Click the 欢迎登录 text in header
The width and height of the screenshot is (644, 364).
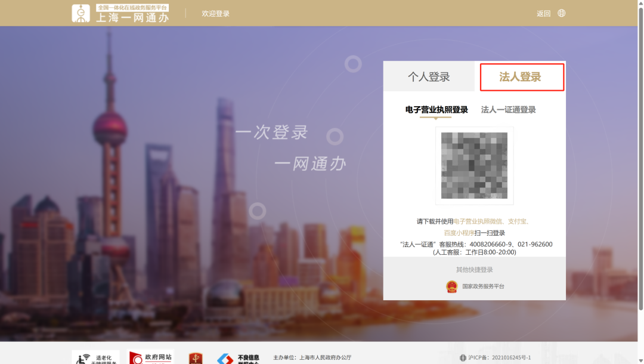215,14
